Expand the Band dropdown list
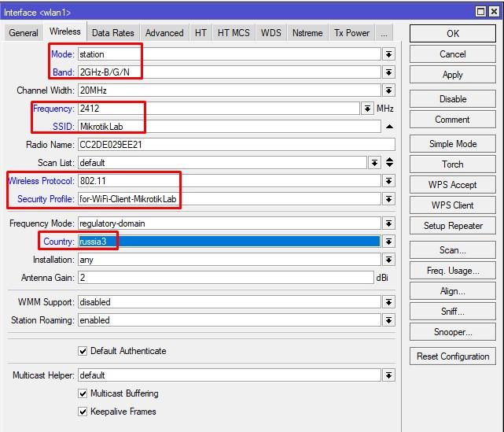This screenshot has height=432, width=504. click(388, 72)
